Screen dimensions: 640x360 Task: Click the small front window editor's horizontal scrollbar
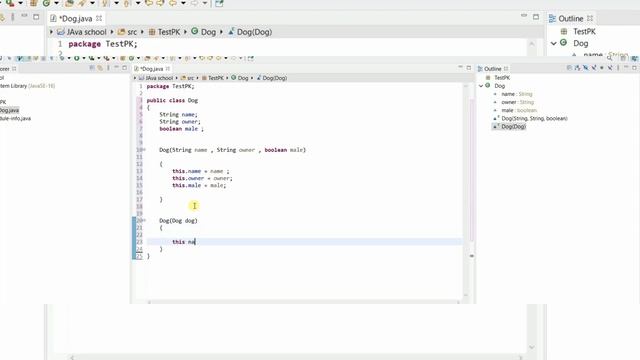(x=303, y=302)
